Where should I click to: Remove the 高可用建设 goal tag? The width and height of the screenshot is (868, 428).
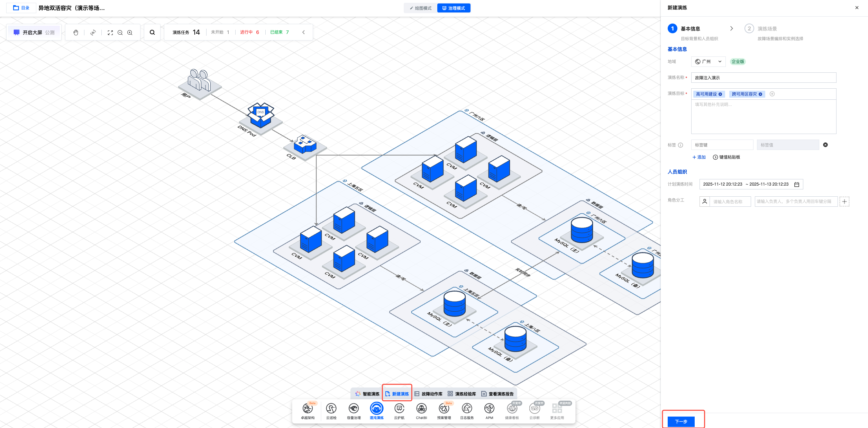pos(720,94)
